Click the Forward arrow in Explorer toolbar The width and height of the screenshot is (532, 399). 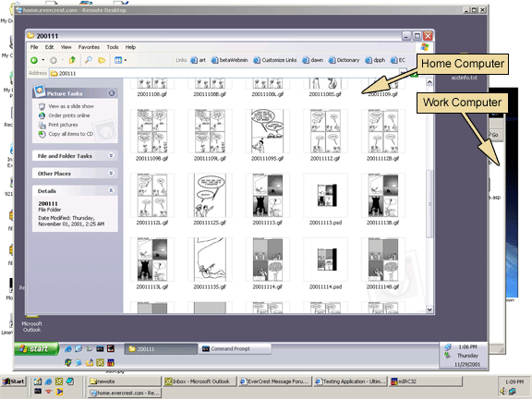point(54,60)
